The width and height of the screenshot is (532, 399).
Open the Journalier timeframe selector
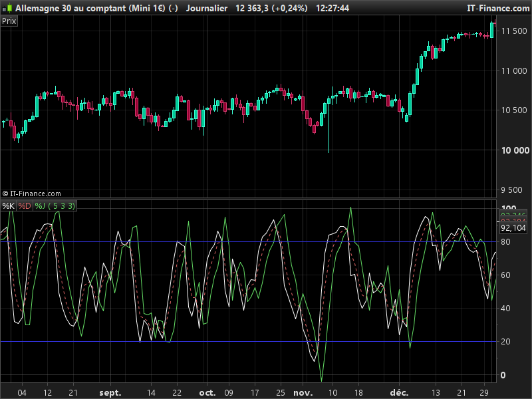click(x=207, y=8)
